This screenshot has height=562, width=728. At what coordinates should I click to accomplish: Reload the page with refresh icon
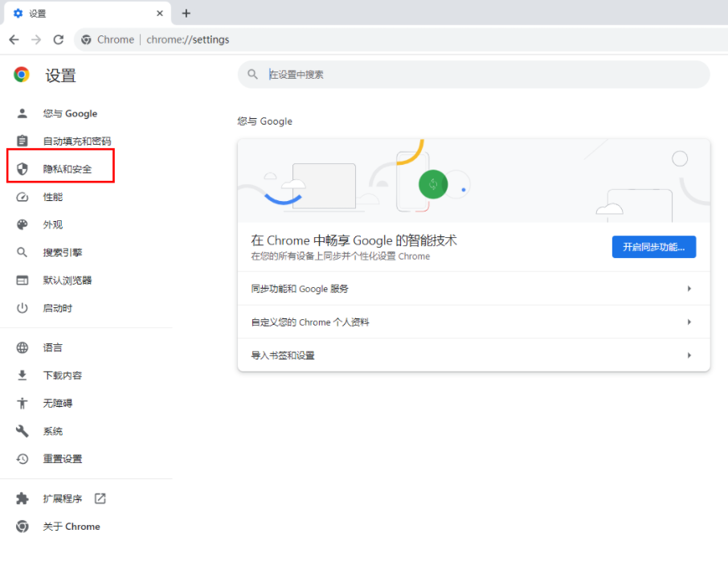pos(59,39)
